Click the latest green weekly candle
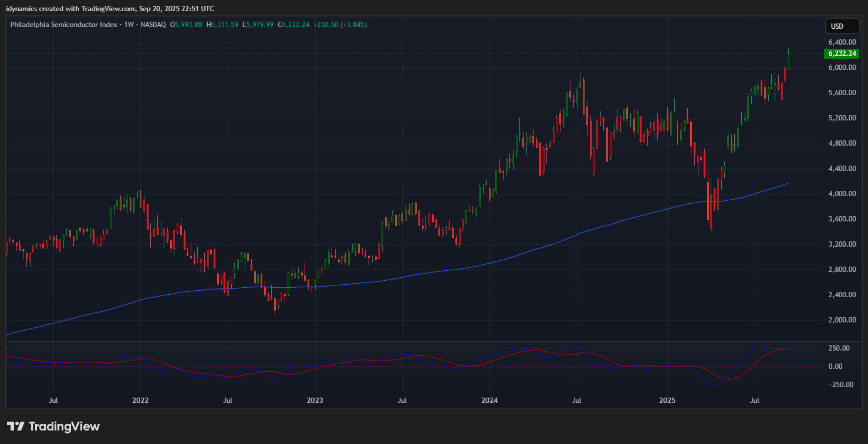868x444 pixels. (x=789, y=60)
